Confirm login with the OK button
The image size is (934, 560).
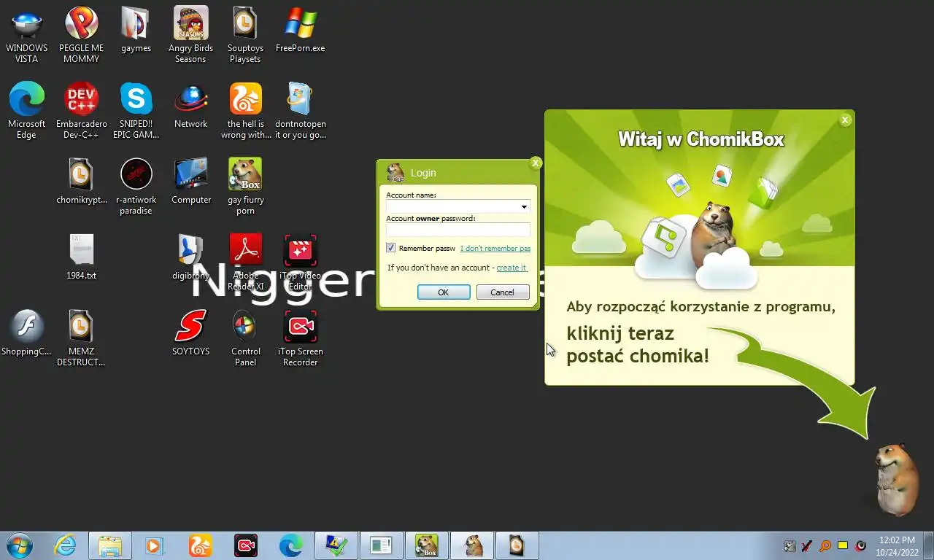[x=444, y=292]
